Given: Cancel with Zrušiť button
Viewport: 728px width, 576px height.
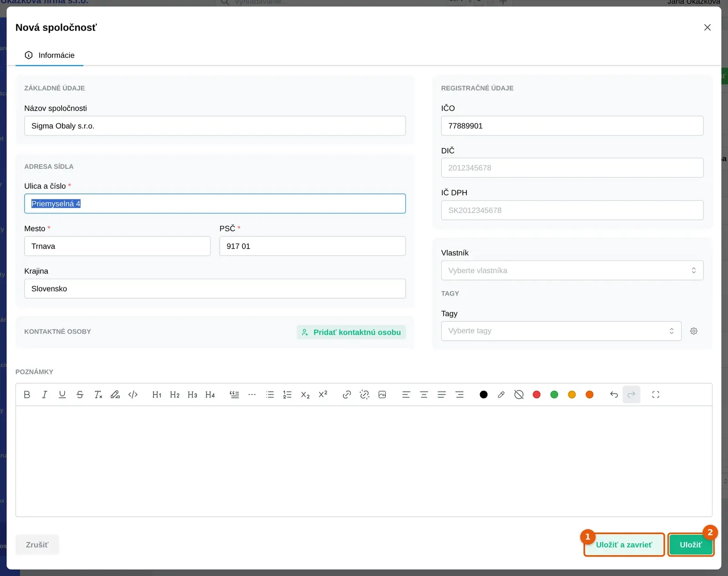Looking at the screenshot, I should tap(37, 545).
